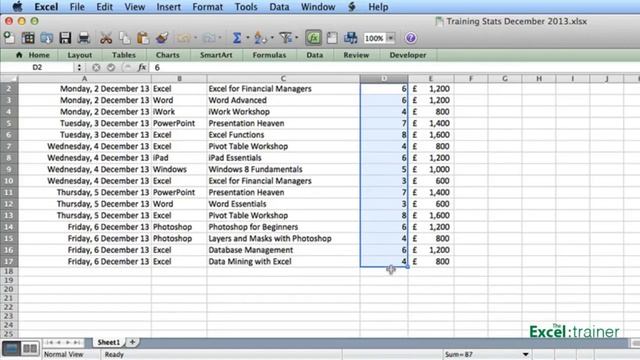Cancel entry in the formula bar
The width and height of the screenshot is (640, 360).
(x=96, y=67)
